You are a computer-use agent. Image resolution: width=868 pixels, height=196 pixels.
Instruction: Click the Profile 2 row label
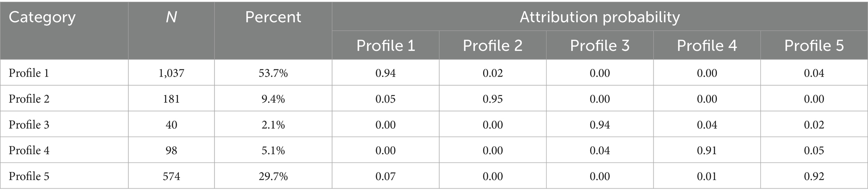(29, 99)
